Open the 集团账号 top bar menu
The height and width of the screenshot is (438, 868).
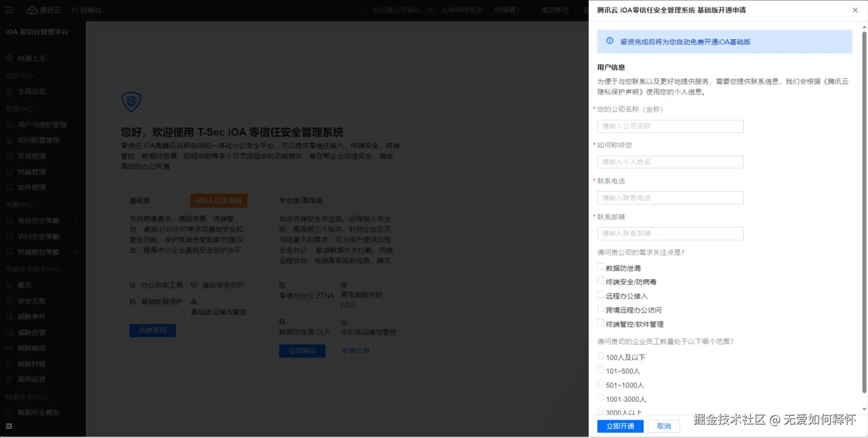(555, 10)
